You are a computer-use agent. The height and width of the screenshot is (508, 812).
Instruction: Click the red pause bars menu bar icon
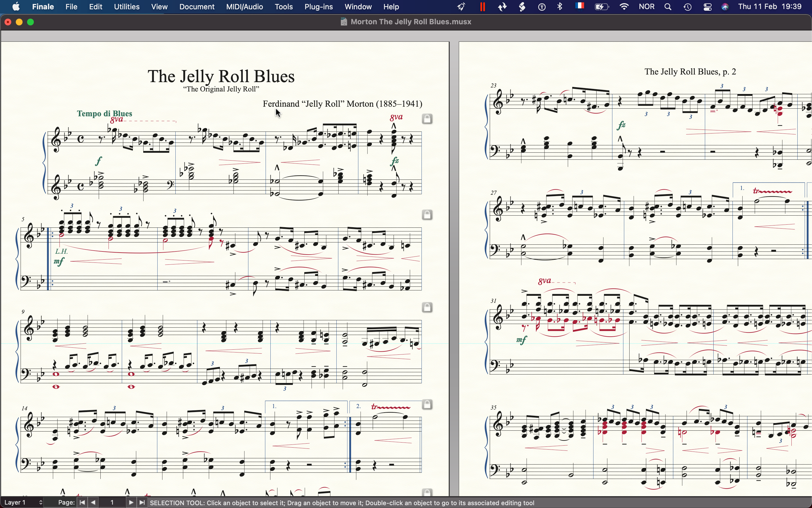pyautogui.click(x=482, y=7)
